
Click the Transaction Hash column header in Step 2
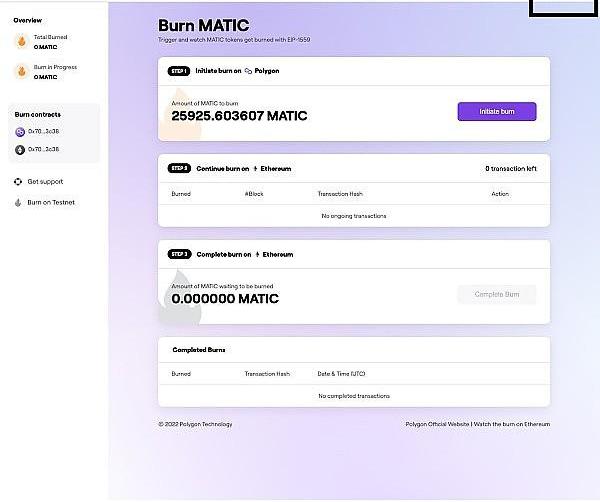(x=340, y=194)
